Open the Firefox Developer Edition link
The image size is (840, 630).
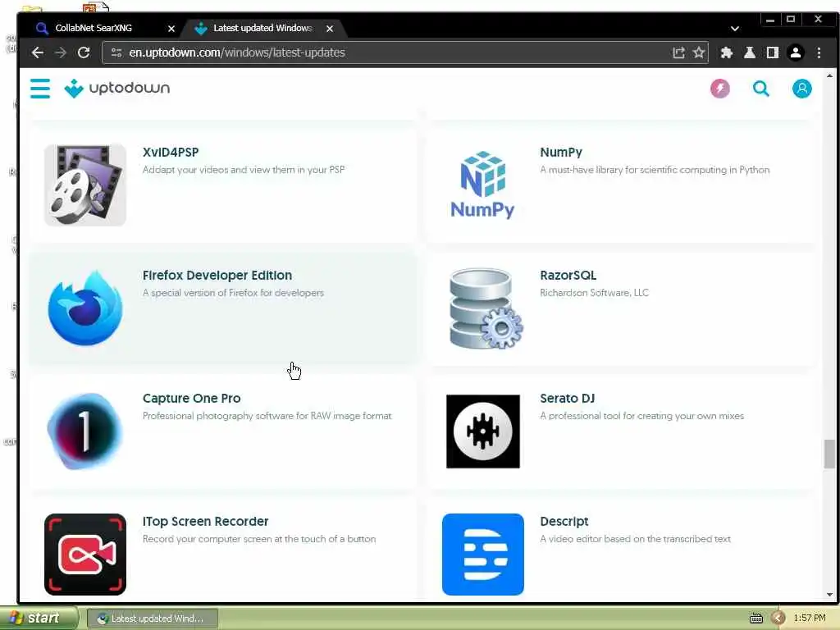click(217, 276)
